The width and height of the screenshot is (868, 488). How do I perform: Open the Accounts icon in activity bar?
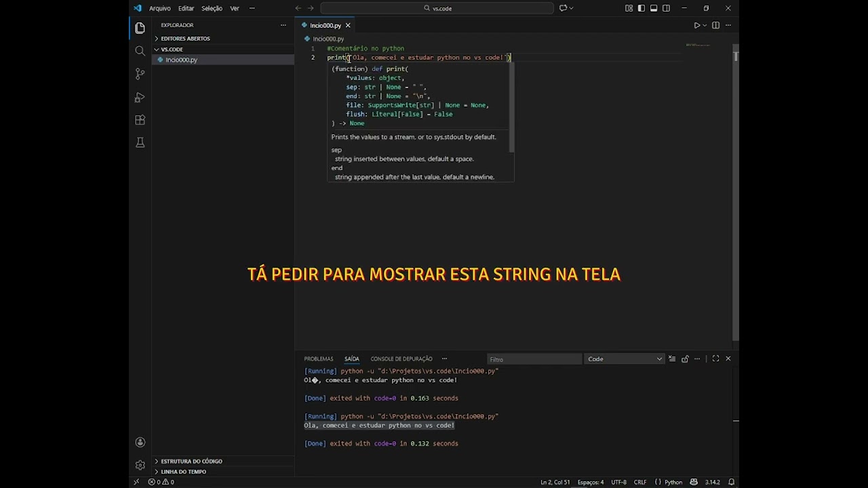point(140,442)
